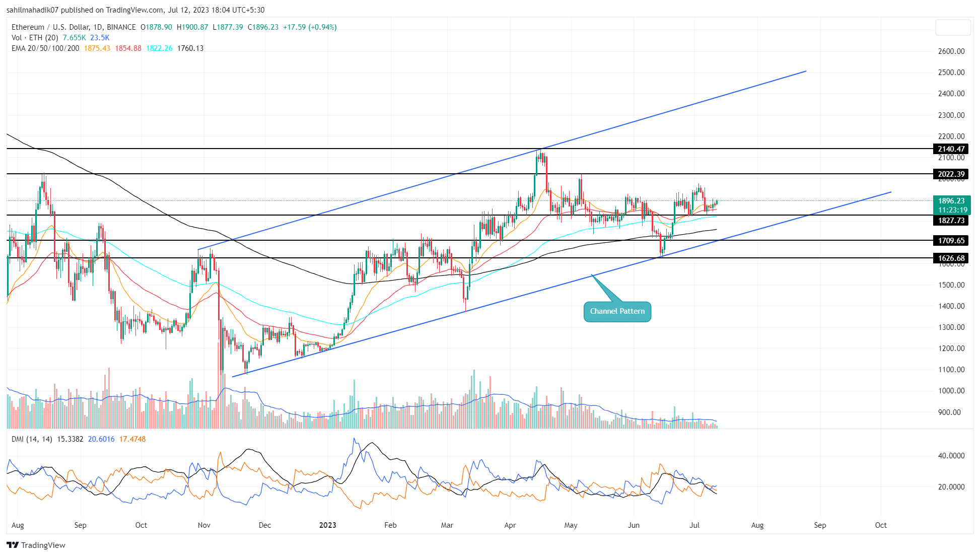Click the EMA 20/50/100/200 indicator legend
The height and width of the screenshot is (556, 980).
tap(45, 48)
